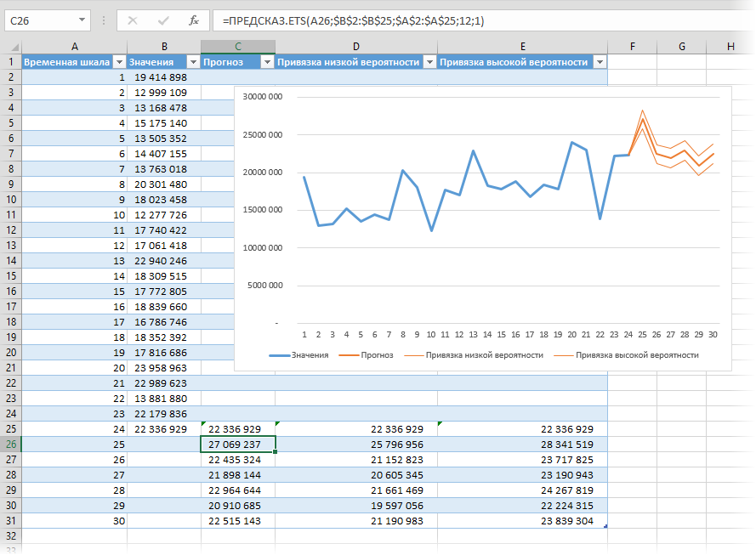
Task: Select column F header
Action: click(633, 47)
